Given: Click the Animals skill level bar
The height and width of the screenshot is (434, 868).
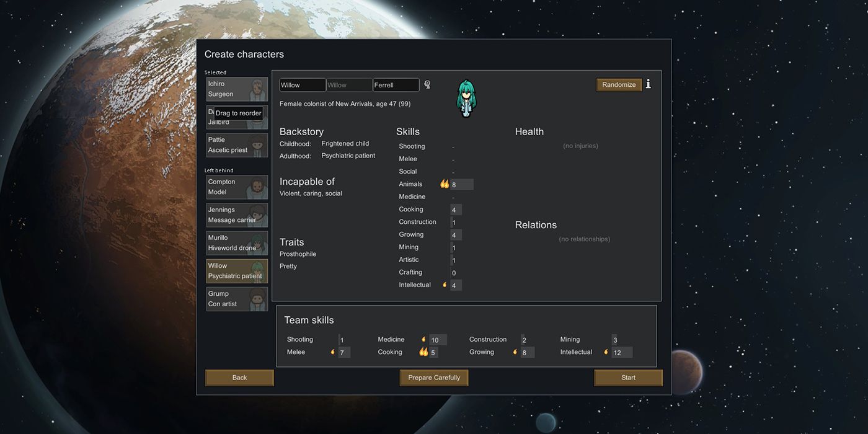Looking at the screenshot, I should click(461, 184).
